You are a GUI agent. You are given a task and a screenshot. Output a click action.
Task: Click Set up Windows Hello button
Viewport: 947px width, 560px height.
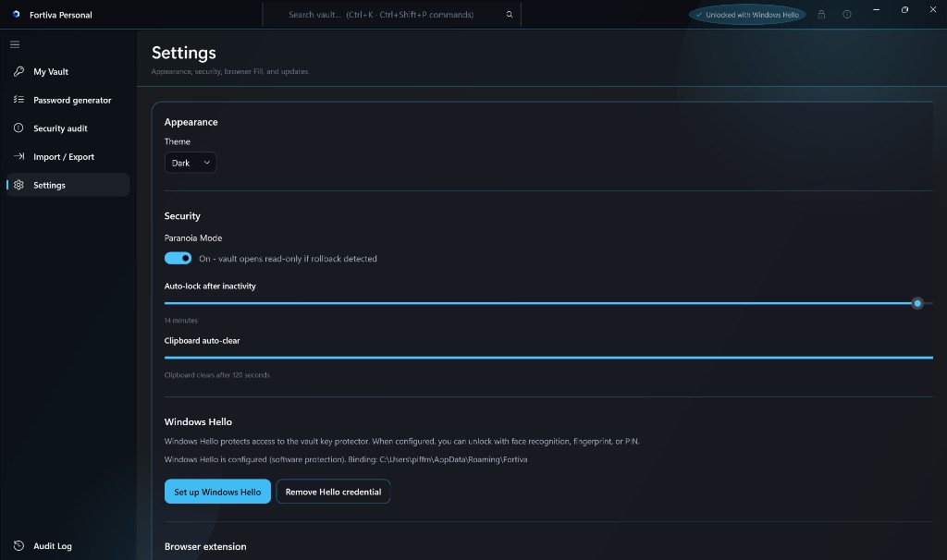(x=217, y=492)
